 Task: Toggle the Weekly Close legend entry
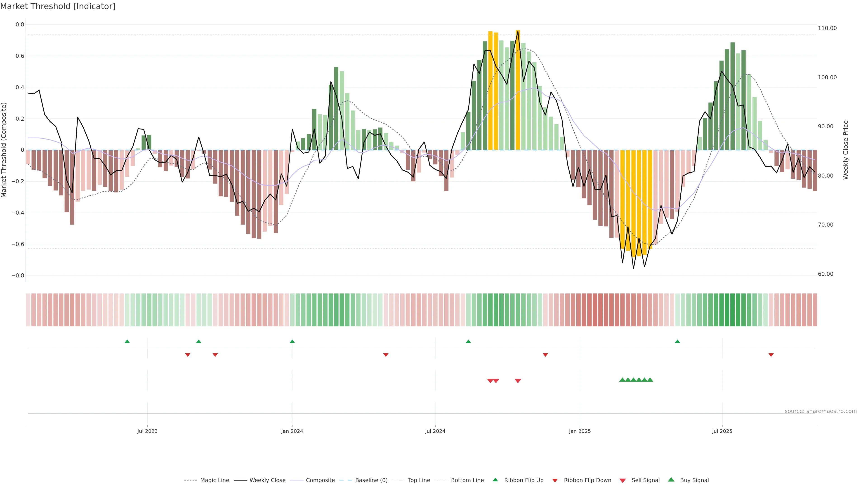[267, 480]
